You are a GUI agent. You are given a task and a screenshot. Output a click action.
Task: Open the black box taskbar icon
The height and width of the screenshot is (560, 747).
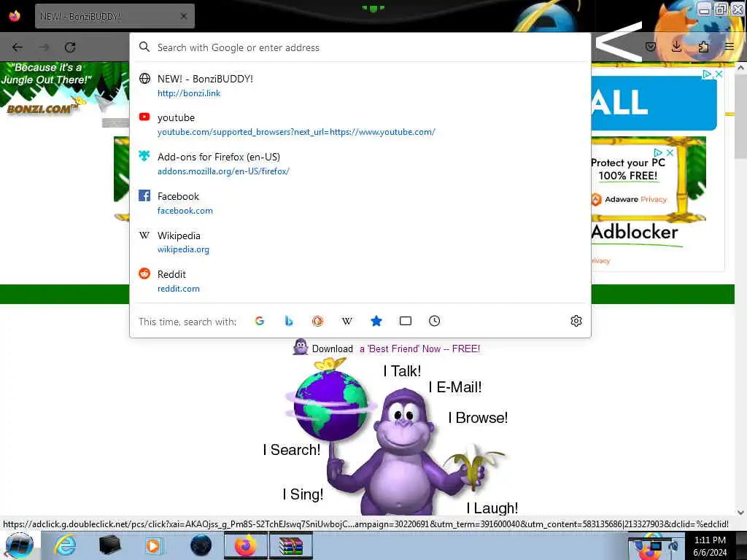[109, 545]
